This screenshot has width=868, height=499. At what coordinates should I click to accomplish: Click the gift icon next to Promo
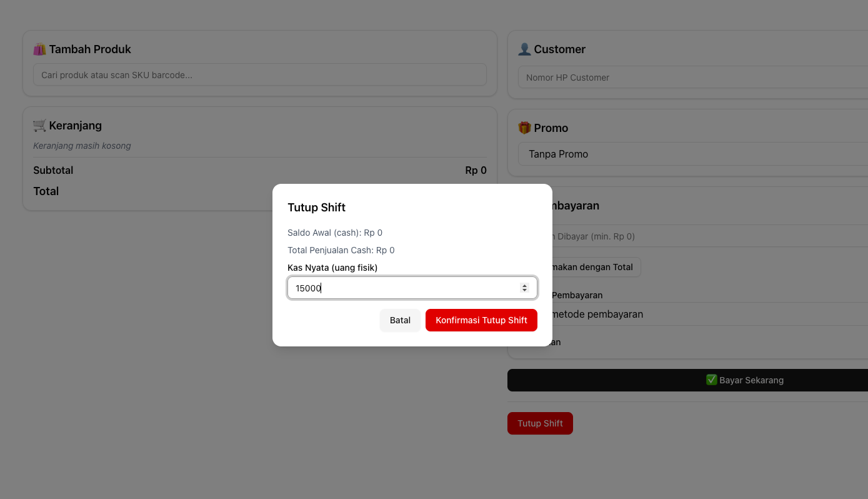524,128
